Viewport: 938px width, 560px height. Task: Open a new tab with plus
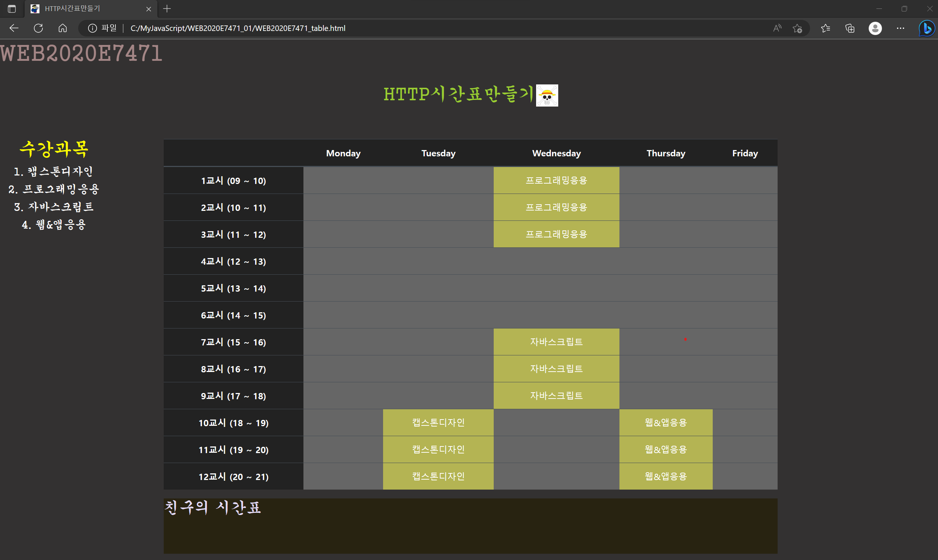pos(167,9)
